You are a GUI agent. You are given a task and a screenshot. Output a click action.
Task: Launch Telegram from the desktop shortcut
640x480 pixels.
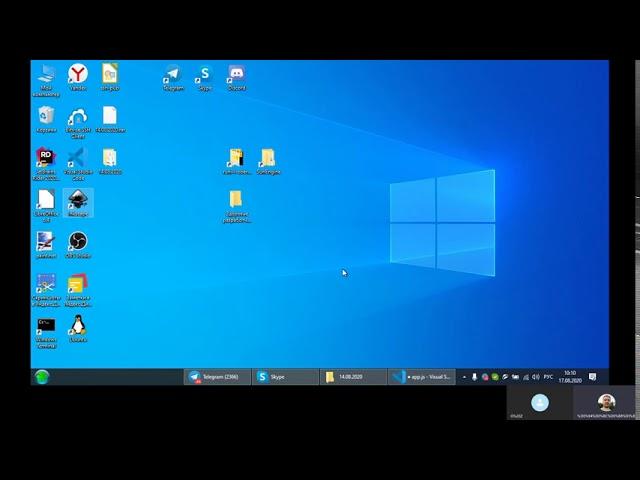tap(173, 78)
